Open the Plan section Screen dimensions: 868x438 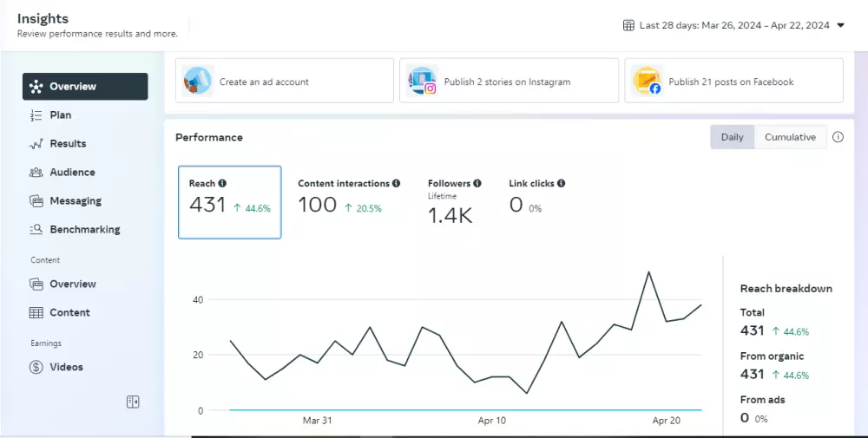coord(85,115)
